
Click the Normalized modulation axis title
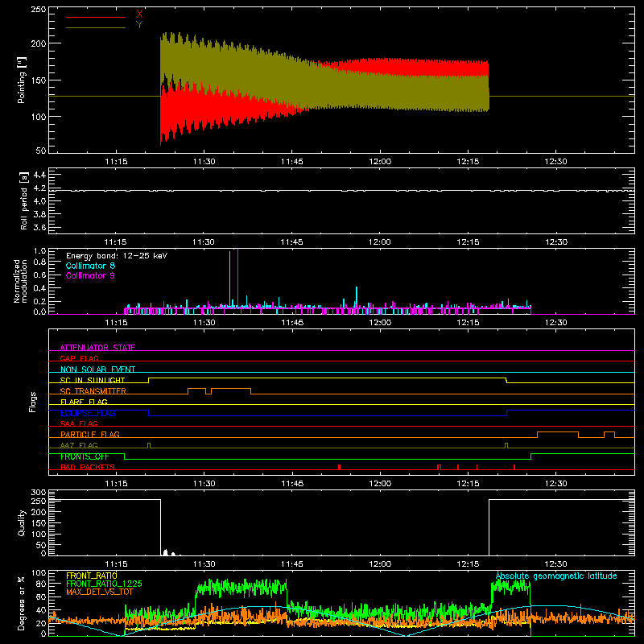tap(20, 281)
